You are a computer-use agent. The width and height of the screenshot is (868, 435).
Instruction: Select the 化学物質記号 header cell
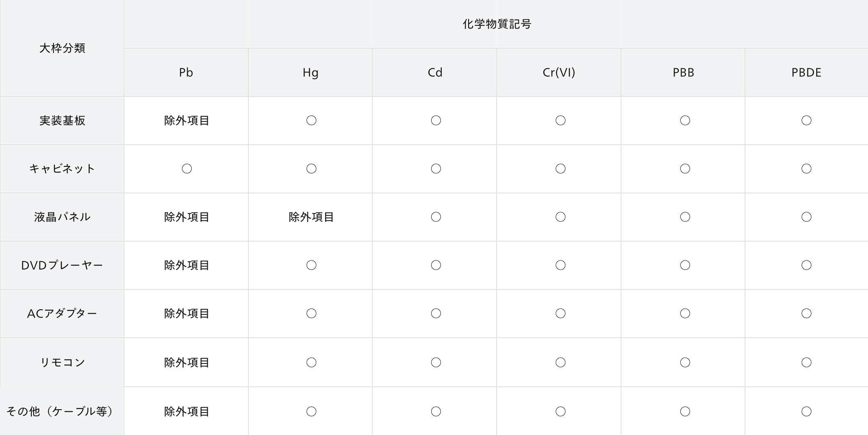(496, 24)
